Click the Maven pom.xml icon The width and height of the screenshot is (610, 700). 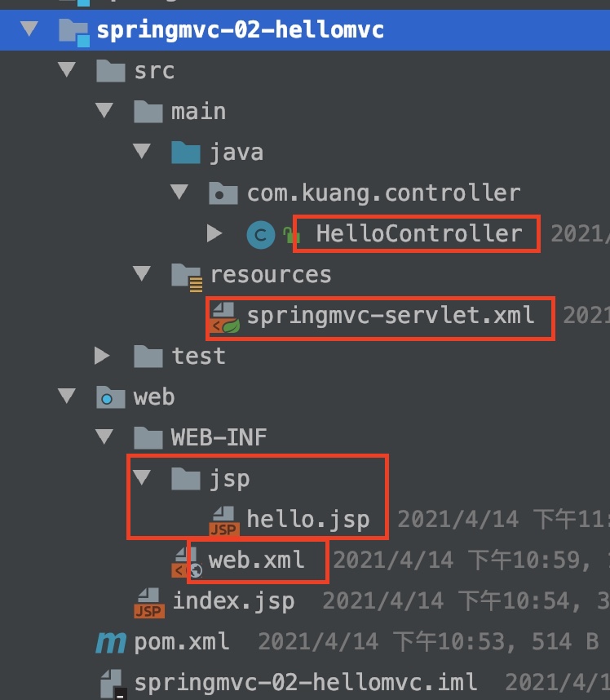110,642
